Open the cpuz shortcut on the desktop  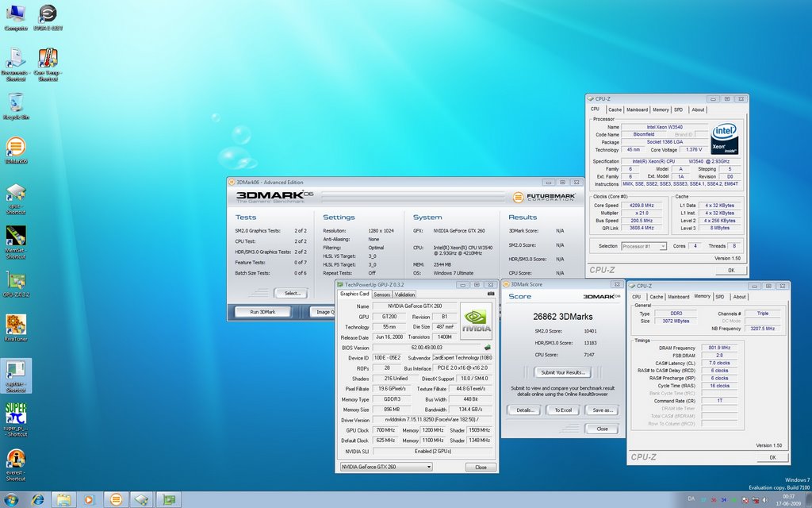(16, 199)
